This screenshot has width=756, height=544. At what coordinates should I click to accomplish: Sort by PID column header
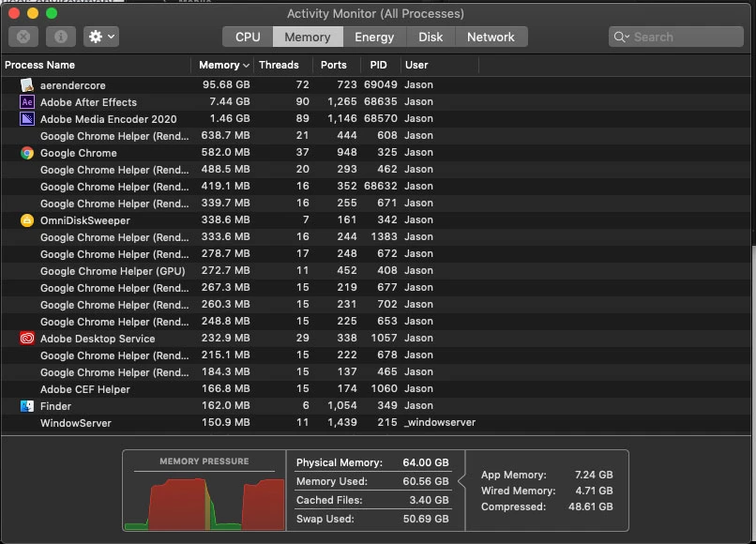[379, 65]
